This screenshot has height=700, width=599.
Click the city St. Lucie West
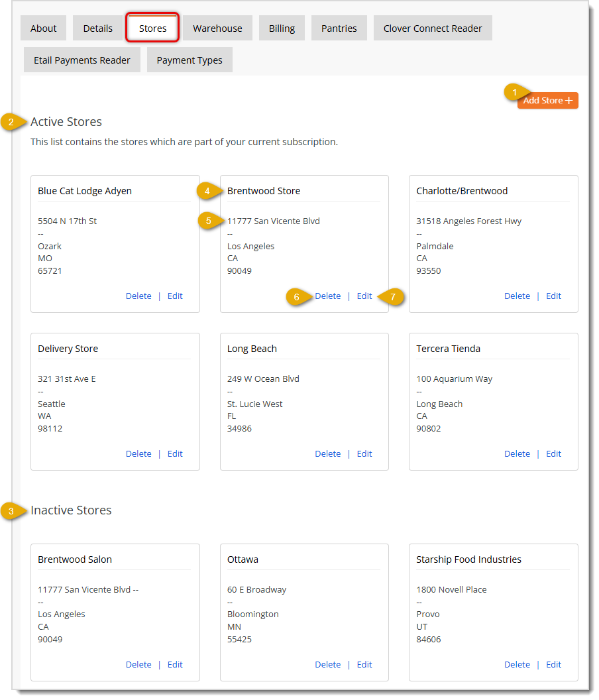pyautogui.click(x=254, y=404)
